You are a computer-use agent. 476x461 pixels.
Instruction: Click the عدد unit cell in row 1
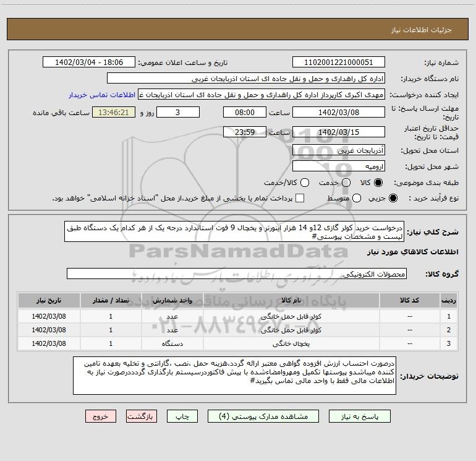172,316
